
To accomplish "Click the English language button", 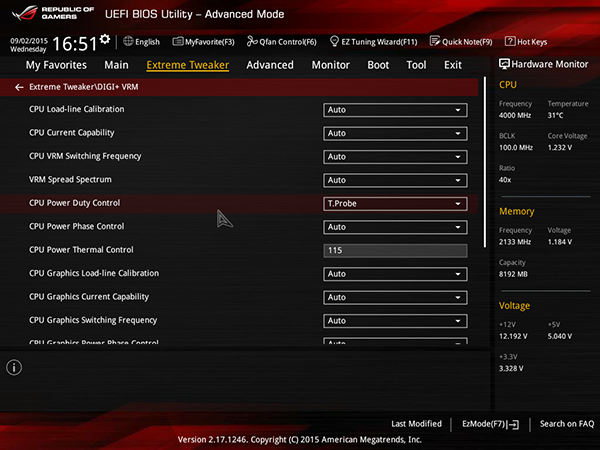I will click(x=142, y=41).
